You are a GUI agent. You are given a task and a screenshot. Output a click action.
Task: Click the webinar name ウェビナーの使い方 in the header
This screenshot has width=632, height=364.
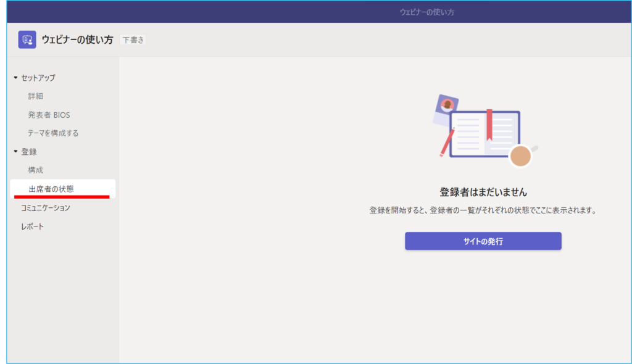click(77, 39)
